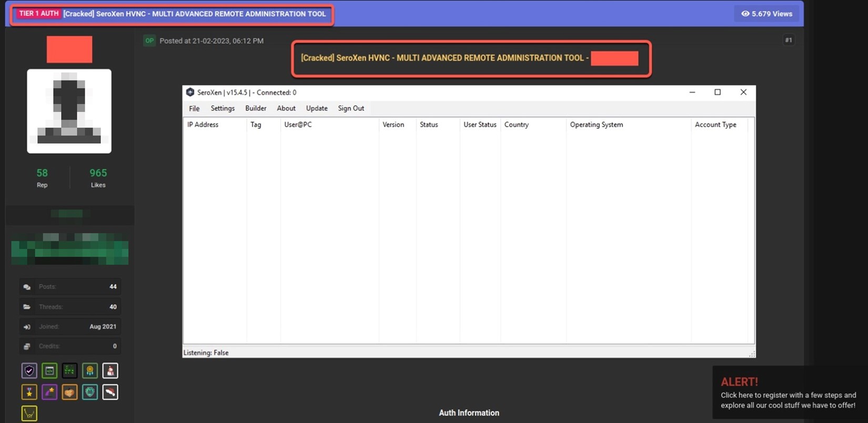
Task: Select the dreamcatcher award badge
Action: (x=90, y=371)
